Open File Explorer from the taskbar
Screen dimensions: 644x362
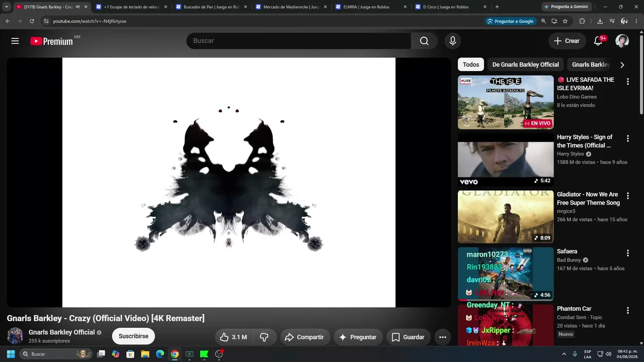pyautogui.click(x=145, y=354)
